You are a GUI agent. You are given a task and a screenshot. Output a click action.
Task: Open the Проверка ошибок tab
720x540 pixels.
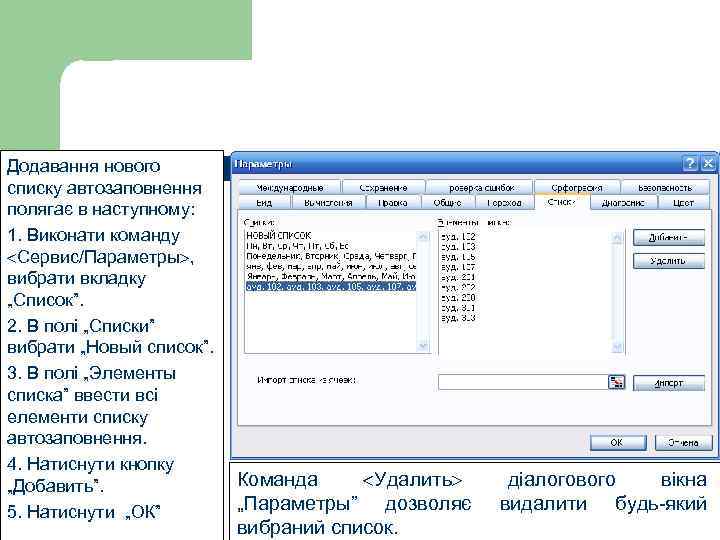click(x=480, y=188)
